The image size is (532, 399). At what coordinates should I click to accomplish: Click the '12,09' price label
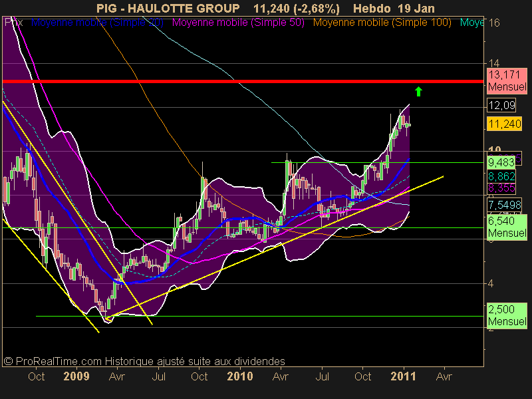click(502, 105)
